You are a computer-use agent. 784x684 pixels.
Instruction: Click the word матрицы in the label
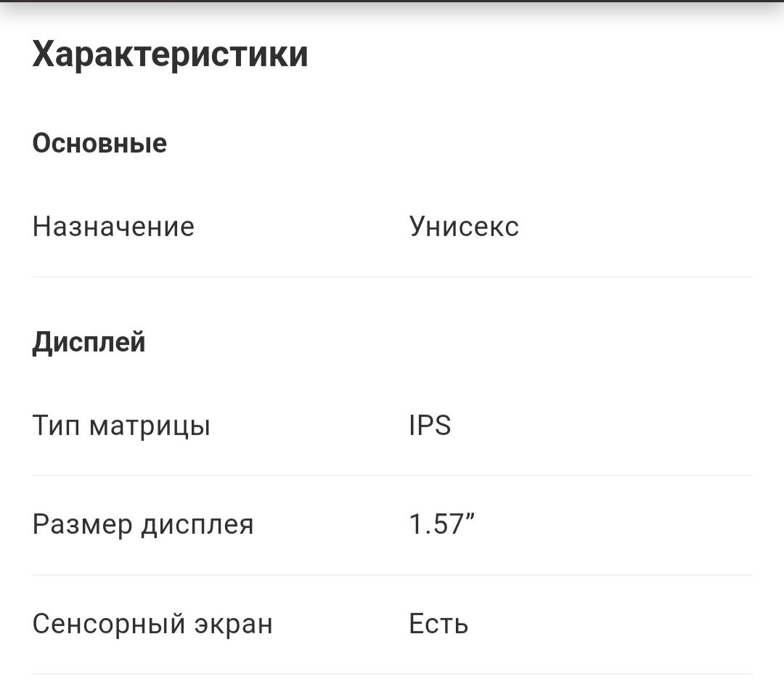(150, 428)
